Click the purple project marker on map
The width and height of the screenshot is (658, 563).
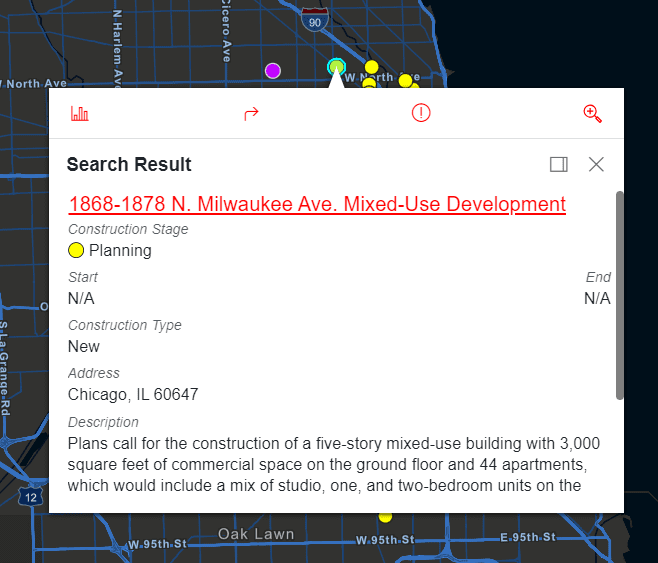[x=272, y=70]
